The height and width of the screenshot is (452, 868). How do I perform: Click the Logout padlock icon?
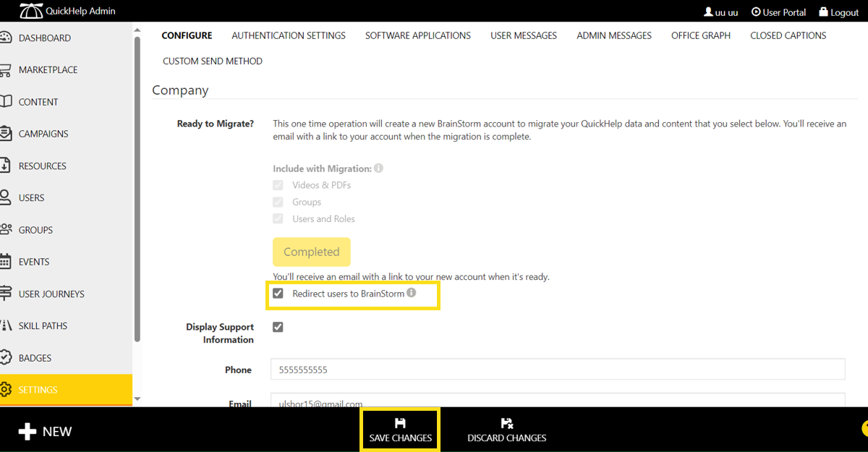(x=823, y=12)
